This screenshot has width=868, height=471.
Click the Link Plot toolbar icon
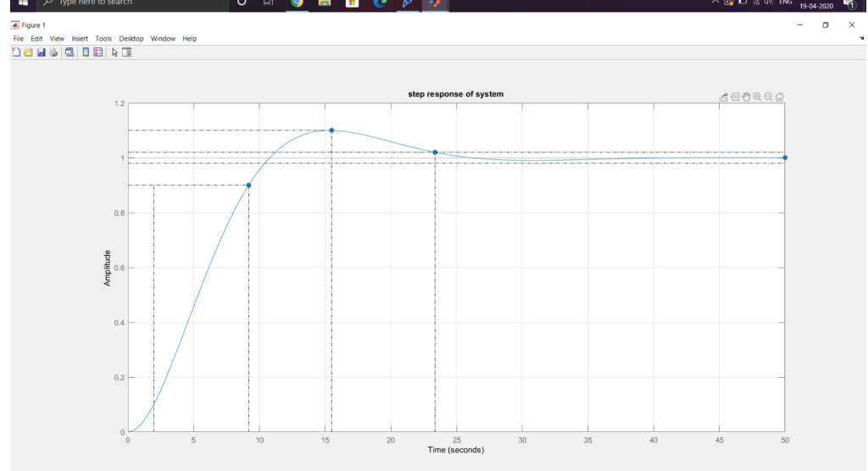(70, 52)
